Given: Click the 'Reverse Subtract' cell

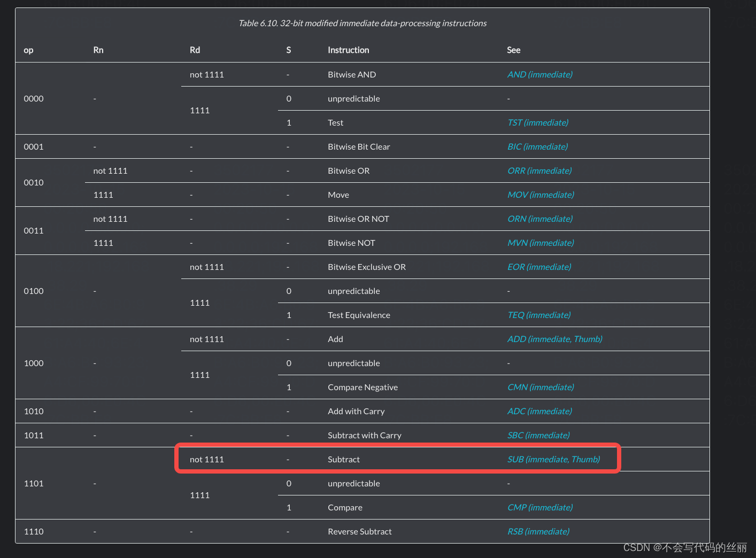Looking at the screenshot, I should coord(360,532).
